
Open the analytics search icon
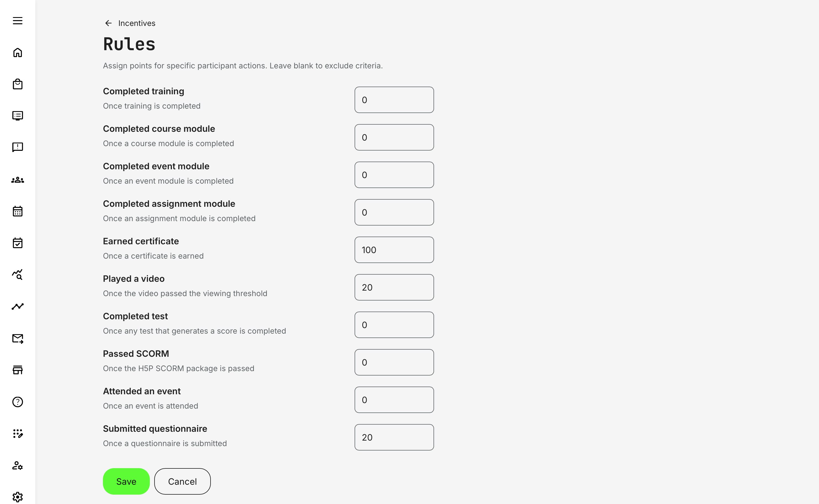(17, 275)
